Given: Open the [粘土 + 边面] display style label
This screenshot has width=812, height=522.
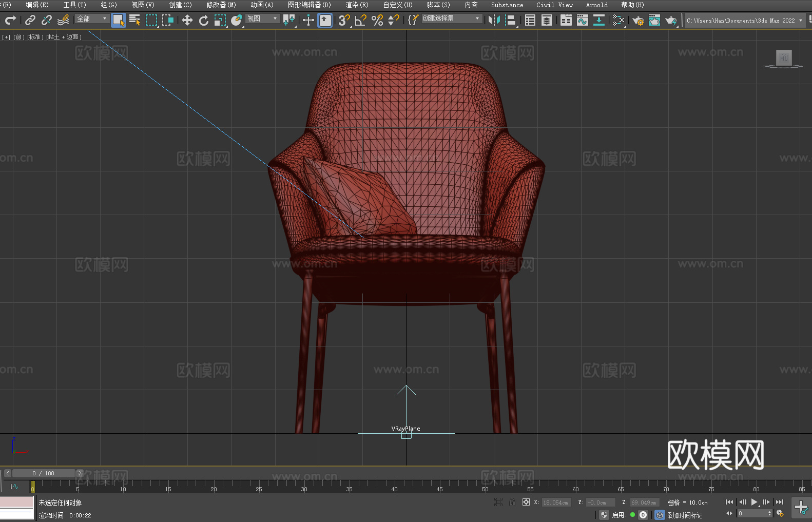Looking at the screenshot, I should [64, 37].
